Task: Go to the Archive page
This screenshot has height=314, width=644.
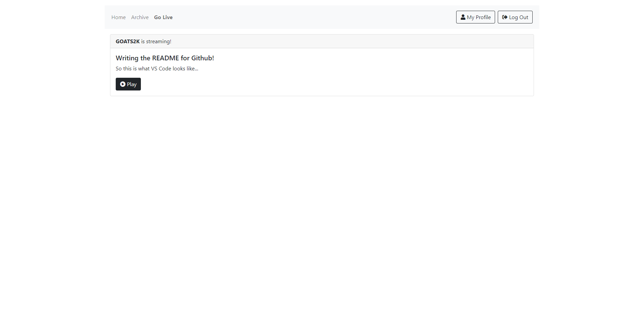Action: (140, 17)
